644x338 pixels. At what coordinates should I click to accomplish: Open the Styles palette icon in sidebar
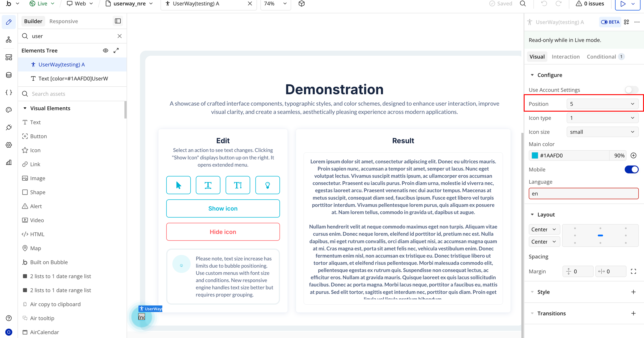9,110
